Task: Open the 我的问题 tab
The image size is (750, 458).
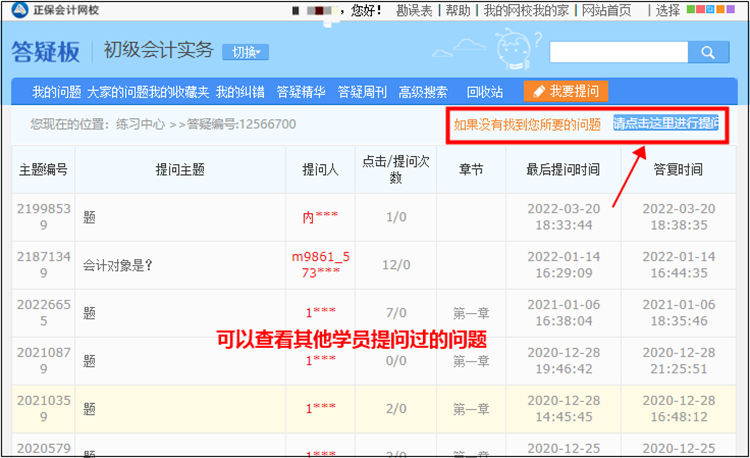Action: pos(57,91)
